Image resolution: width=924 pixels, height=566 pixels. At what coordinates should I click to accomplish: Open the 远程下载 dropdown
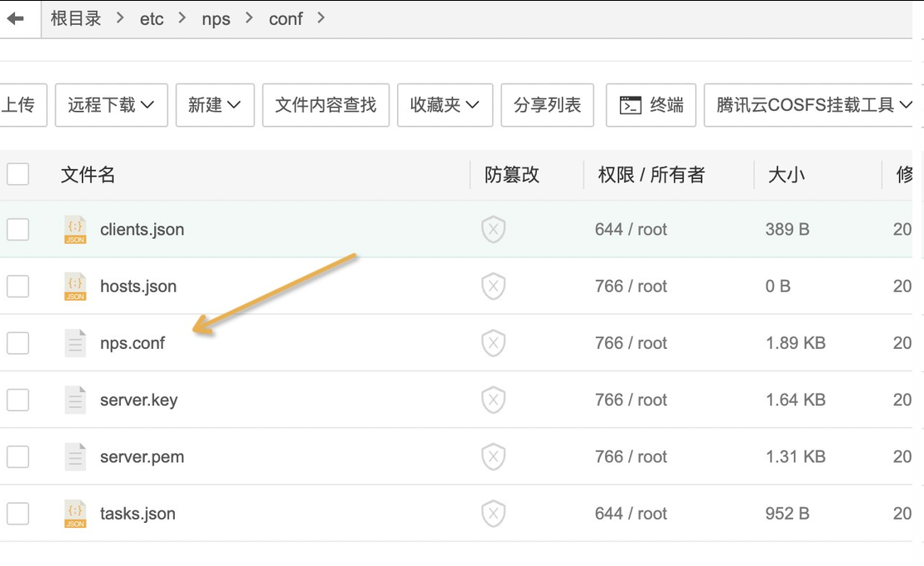click(111, 105)
